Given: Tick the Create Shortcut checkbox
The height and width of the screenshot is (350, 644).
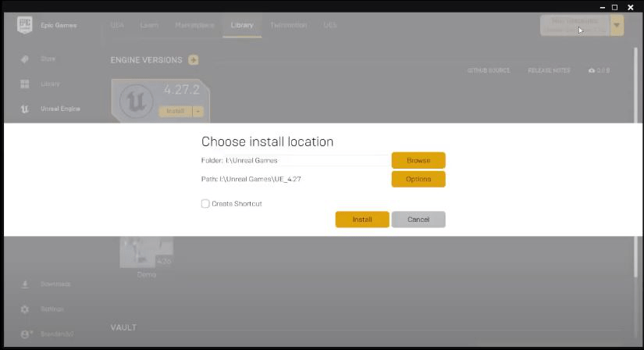Looking at the screenshot, I should [205, 204].
